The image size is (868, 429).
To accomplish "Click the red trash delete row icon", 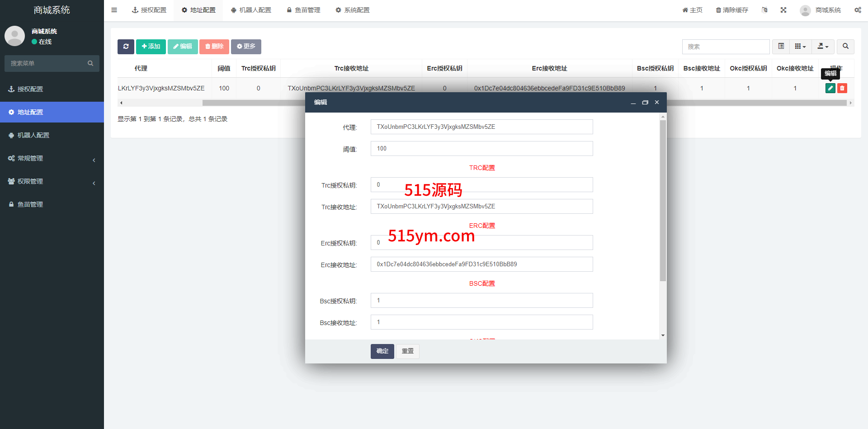I will click(x=842, y=88).
